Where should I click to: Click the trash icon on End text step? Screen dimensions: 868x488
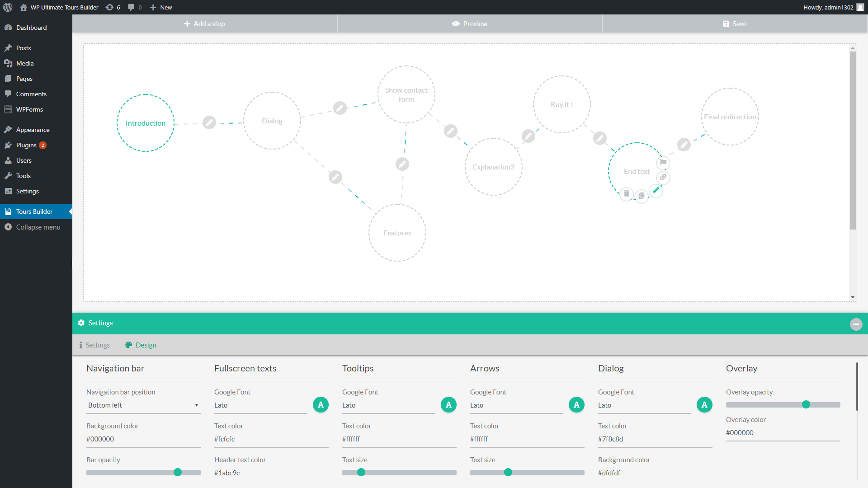pos(627,194)
